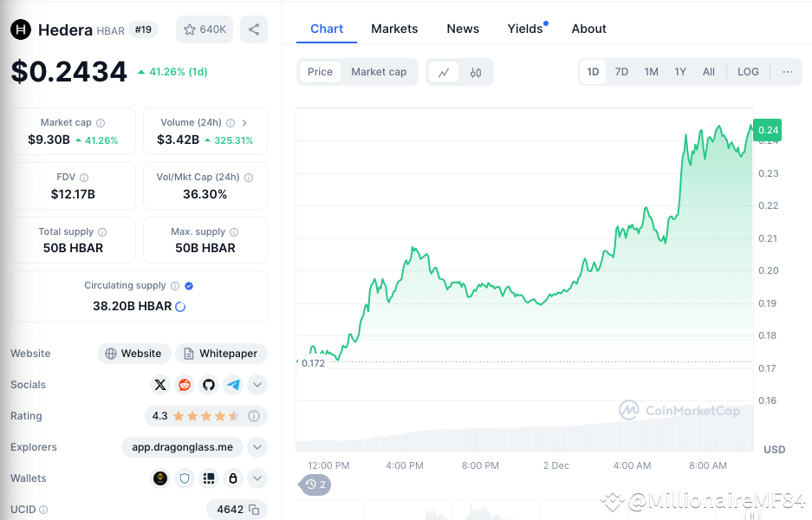Open Volume (24h) details arrow

point(244,123)
